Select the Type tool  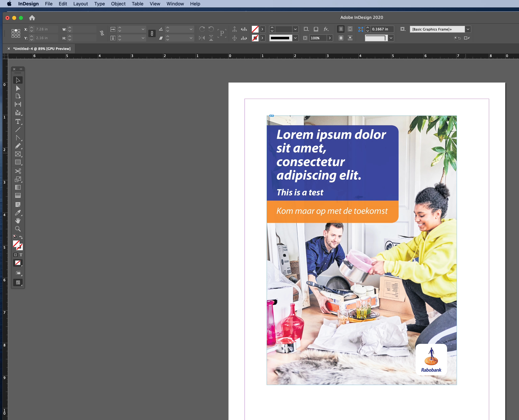pos(18,121)
